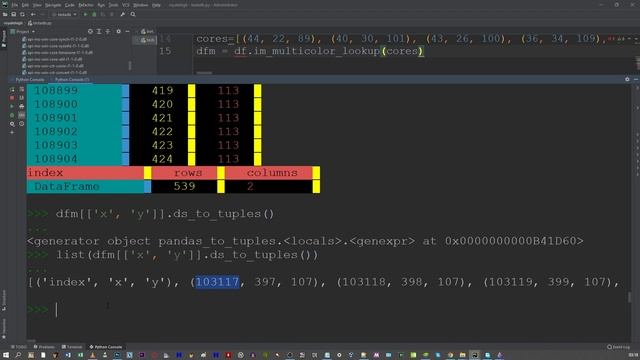Open console history clock icon
640x360 pixels.
point(22,124)
